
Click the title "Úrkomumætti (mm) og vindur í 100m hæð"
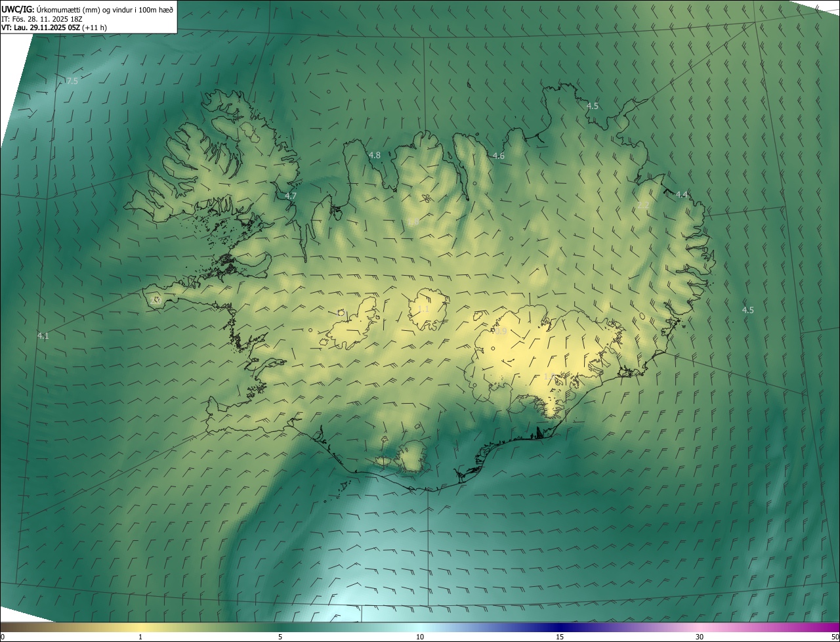105,9
